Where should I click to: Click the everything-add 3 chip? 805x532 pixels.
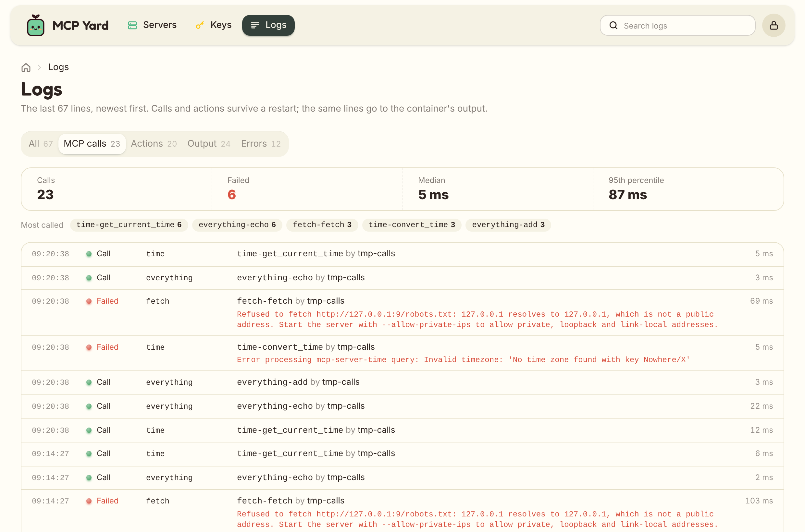(508, 225)
